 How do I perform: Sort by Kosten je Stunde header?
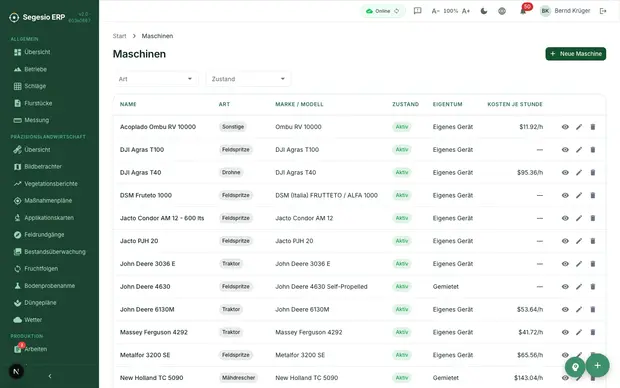(515, 104)
